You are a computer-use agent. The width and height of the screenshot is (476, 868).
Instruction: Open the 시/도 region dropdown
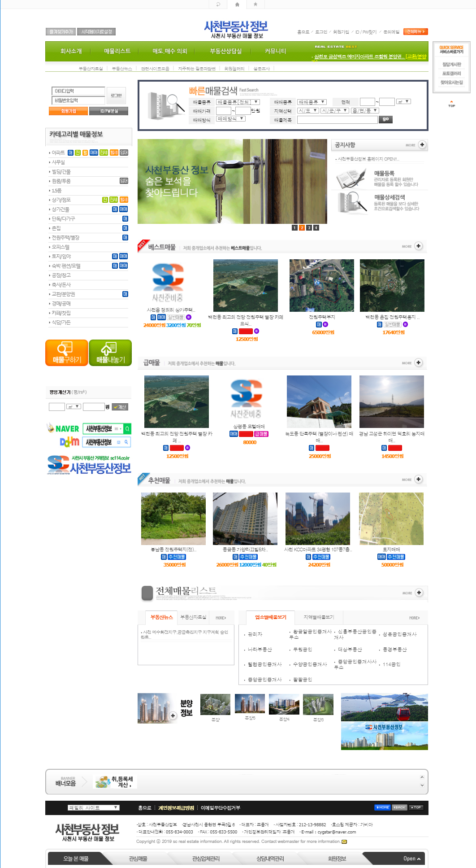307,110
